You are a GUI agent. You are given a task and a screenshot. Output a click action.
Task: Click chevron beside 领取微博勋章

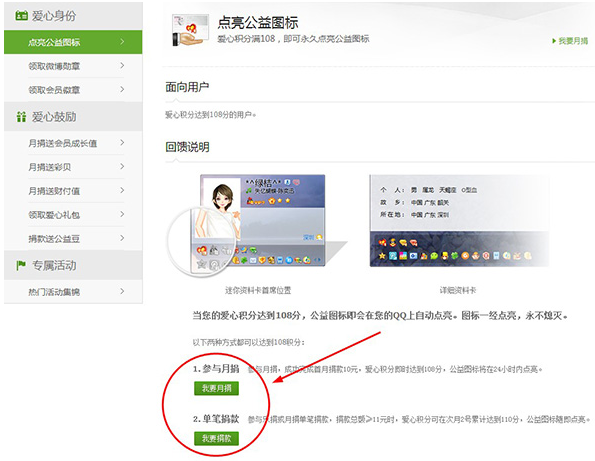122,66
